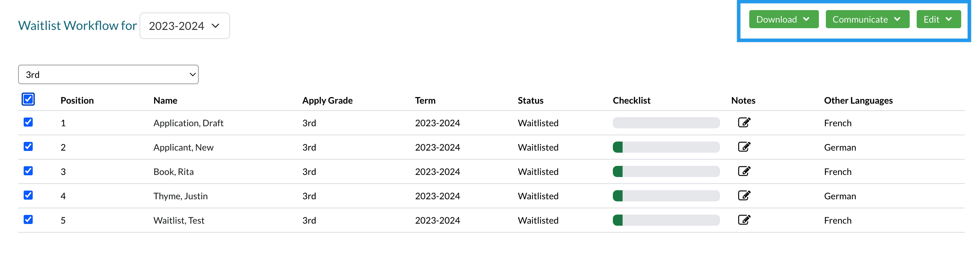Screen dimensions: 980x265
Task: Click the Applicant, New name
Action: [x=183, y=147]
